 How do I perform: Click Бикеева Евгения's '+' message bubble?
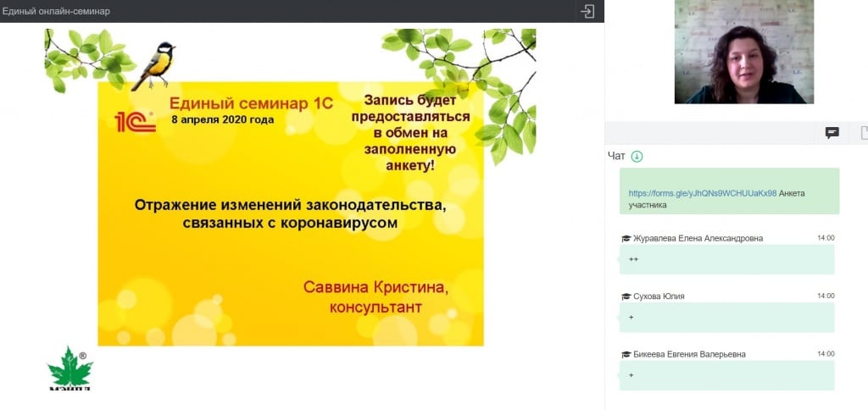point(726,376)
